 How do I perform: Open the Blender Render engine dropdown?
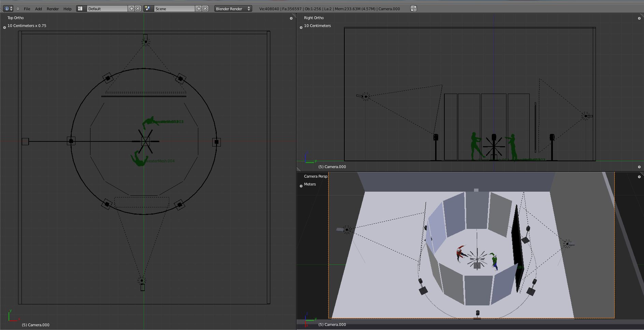(x=233, y=9)
